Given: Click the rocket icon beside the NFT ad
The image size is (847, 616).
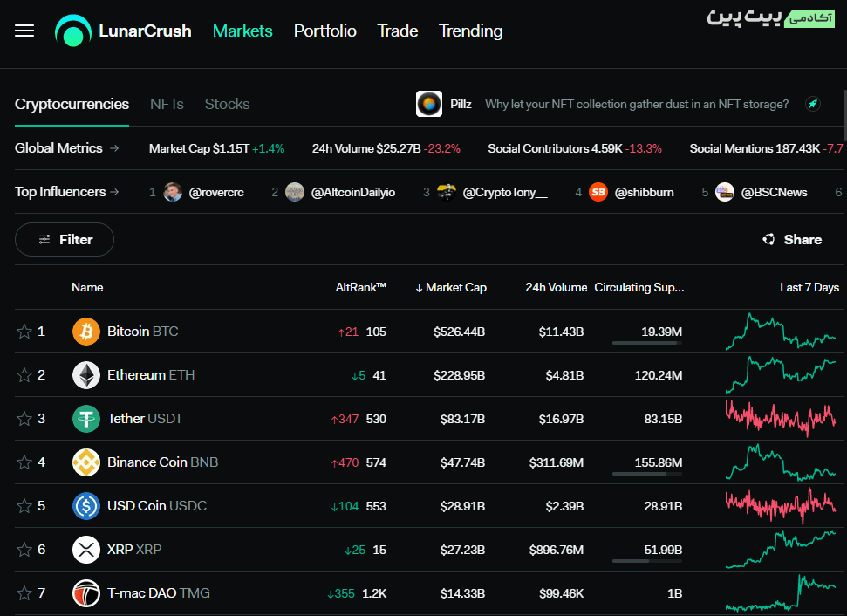Looking at the screenshot, I should (x=813, y=104).
